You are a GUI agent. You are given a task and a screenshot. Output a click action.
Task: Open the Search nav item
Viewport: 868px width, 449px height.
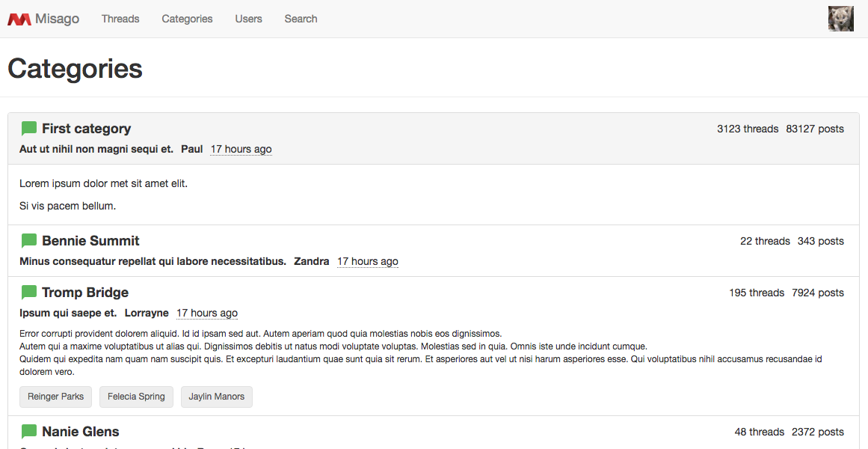(x=301, y=19)
